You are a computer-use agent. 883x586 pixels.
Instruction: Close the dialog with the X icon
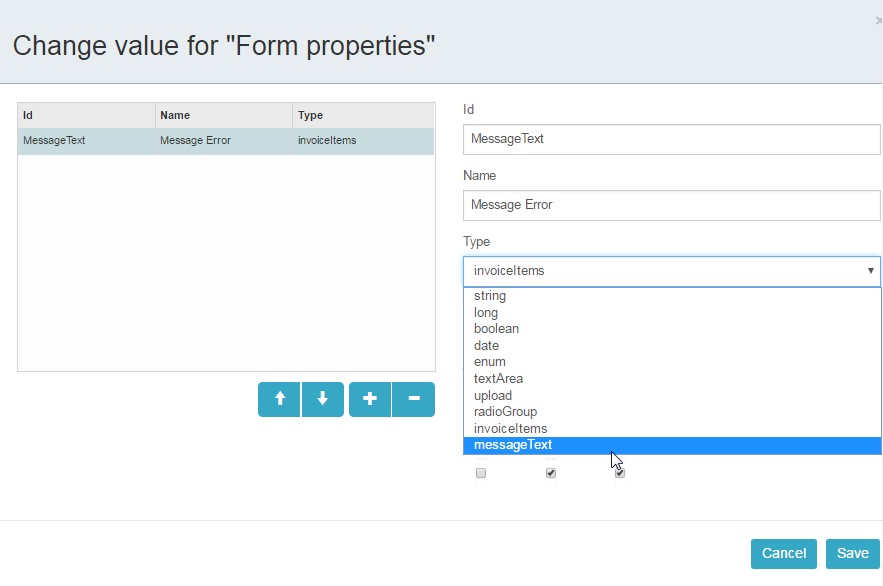(878, 20)
